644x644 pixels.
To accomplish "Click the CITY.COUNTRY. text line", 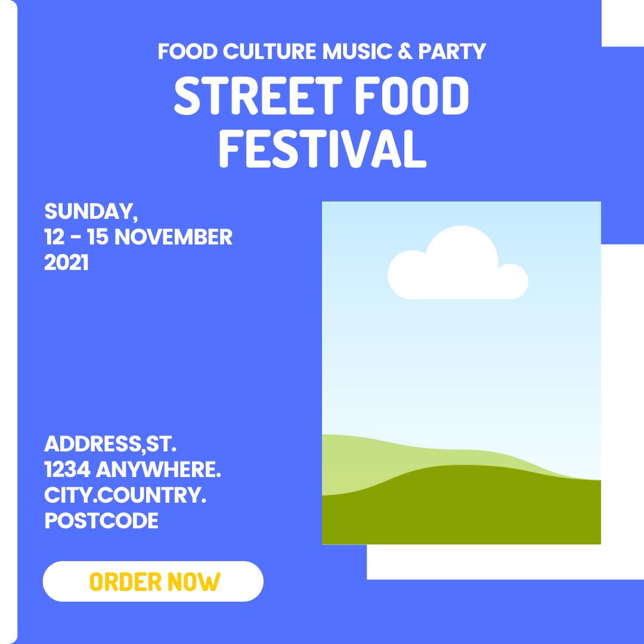I will coord(125,496).
